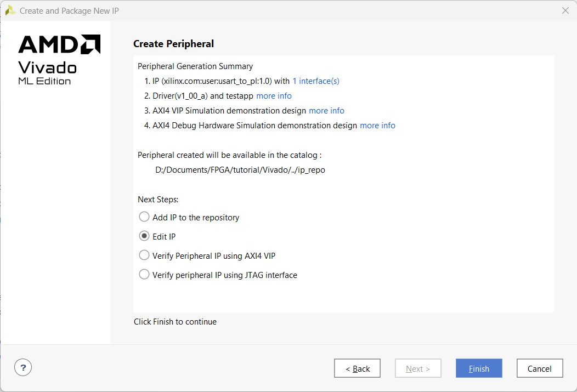Open more info for Driver and testapp

point(274,96)
